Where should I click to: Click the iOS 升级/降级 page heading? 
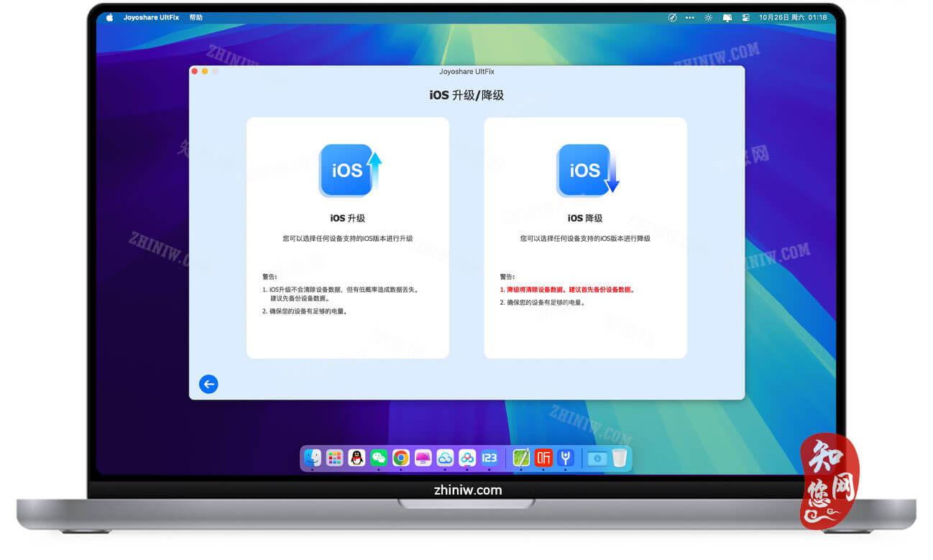[x=466, y=95]
